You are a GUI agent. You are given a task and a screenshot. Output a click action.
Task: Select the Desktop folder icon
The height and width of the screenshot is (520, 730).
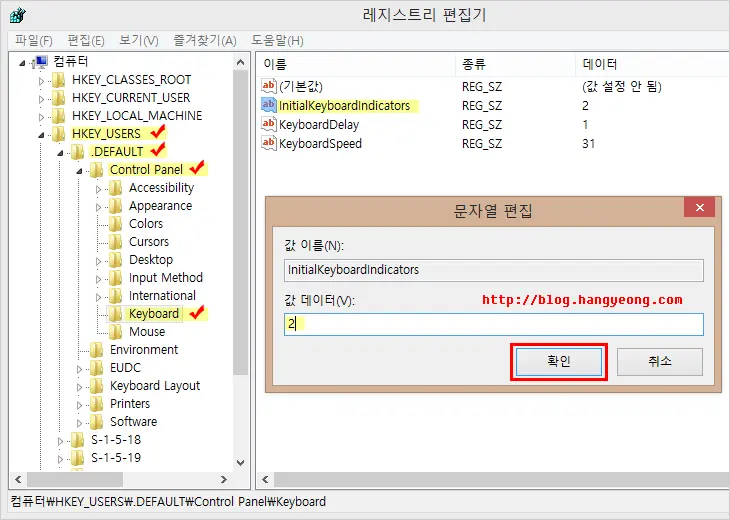(x=115, y=260)
